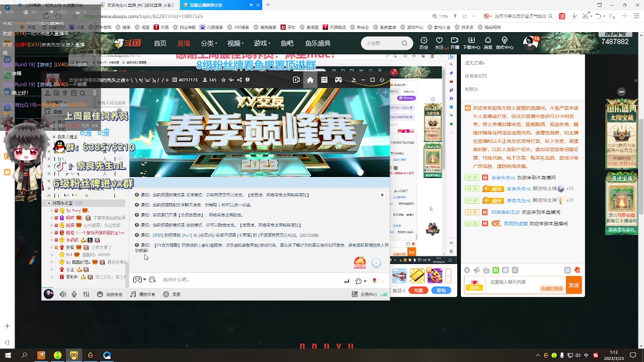Open the 游戏中心 bookmark
The width and height of the screenshot is (644, 362).
point(413,28)
